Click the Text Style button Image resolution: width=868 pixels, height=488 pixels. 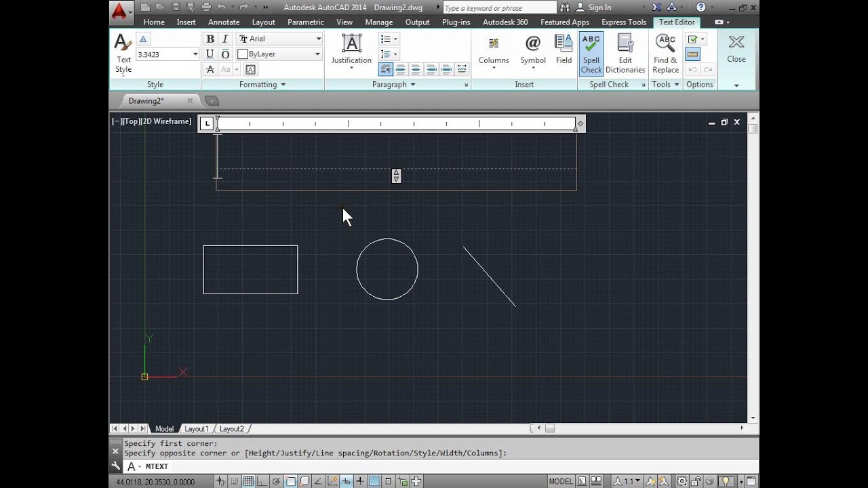tap(123, 53)
